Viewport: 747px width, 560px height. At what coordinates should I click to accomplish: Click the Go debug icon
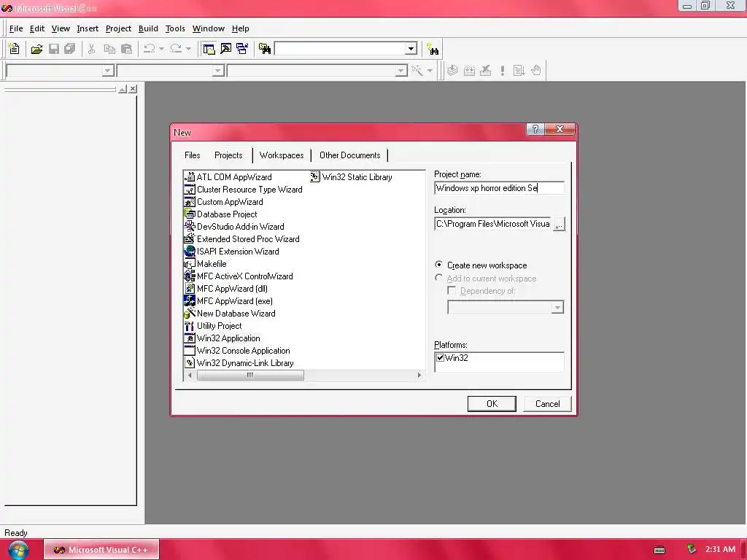click(519, 71)
